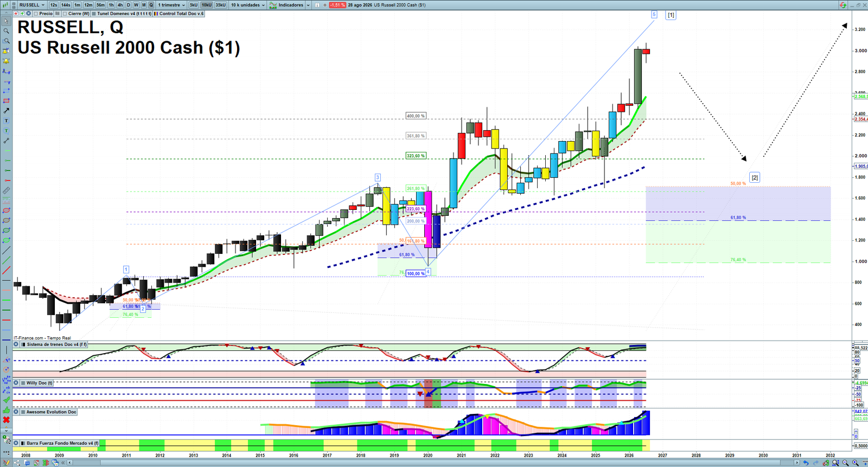
Task: Toggle the Awesome Evolution Doc panel button
Action: [x=49, y=412]
